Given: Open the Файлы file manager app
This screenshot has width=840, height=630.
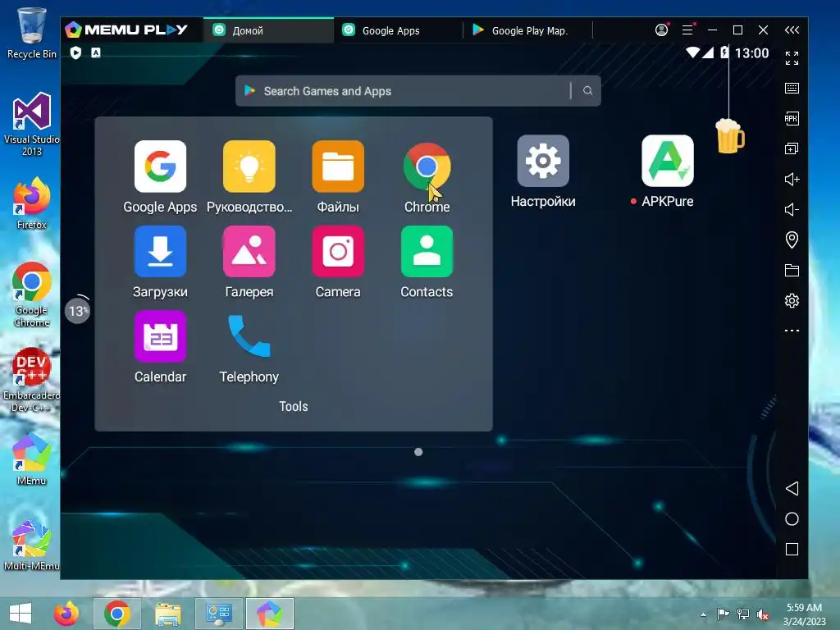Looking at the screenshot, I should tap(338, 166).
